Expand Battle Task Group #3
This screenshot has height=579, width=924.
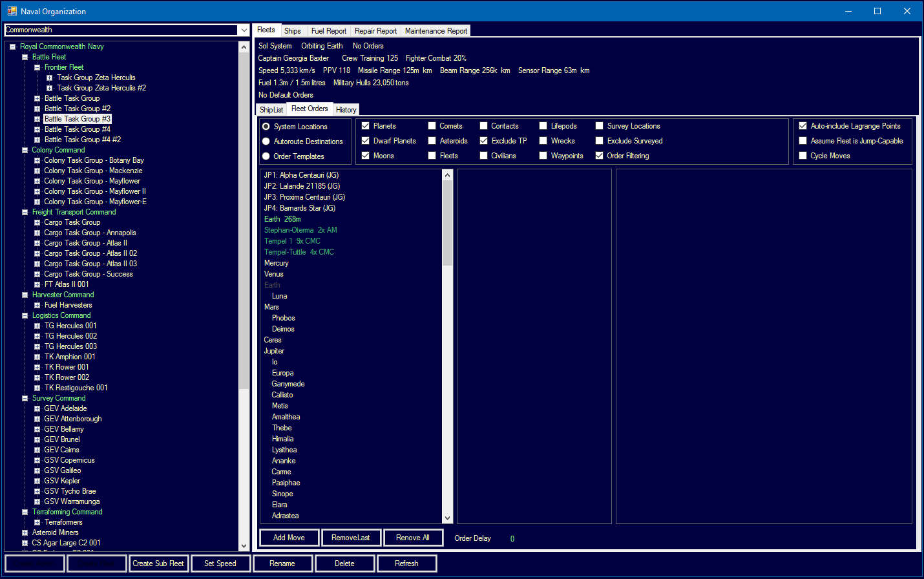[x=37, y=119]
